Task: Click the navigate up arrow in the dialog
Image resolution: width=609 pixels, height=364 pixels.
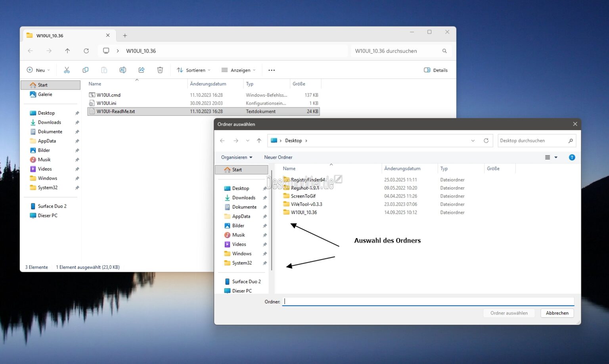Action: point(259,140)
